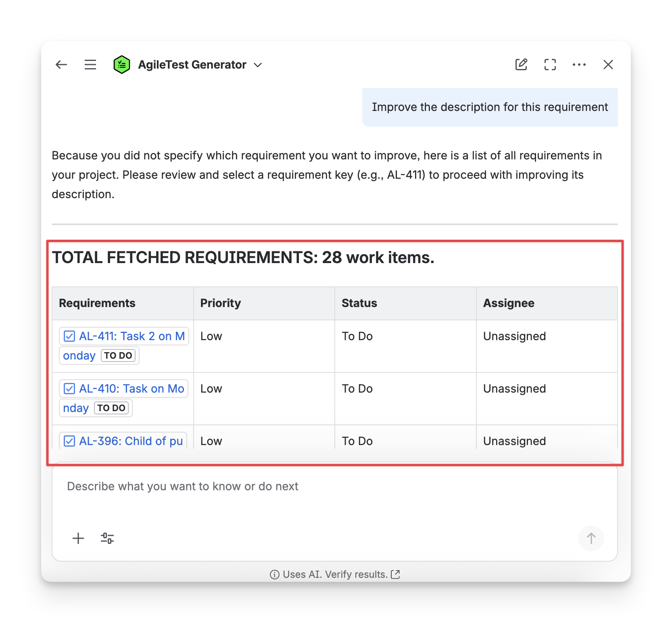This screenshot has height=623, width=672.
Task: Click the plus attach icon
Action: coord(78,538)
